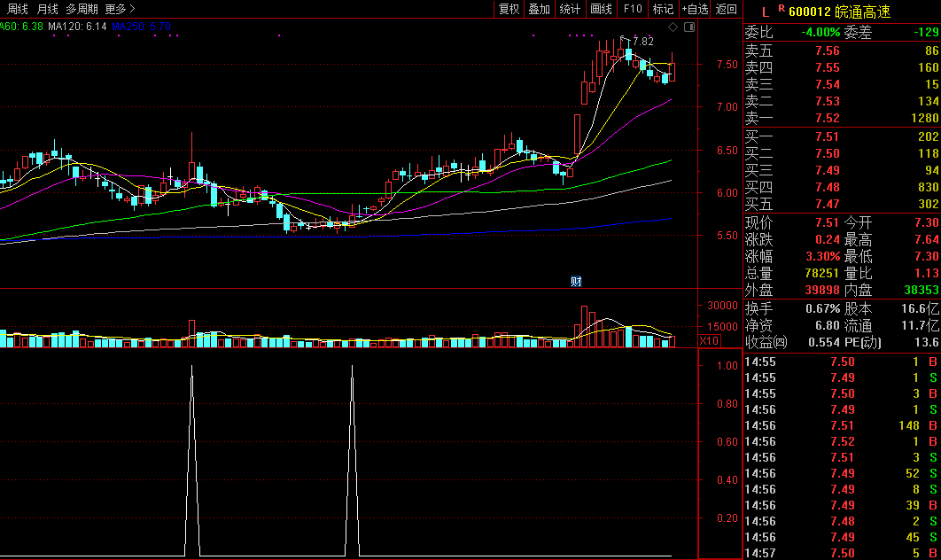The image size is (941, 560).
Task: Click the 14:57 trade at 7.50
Action: 842,553
